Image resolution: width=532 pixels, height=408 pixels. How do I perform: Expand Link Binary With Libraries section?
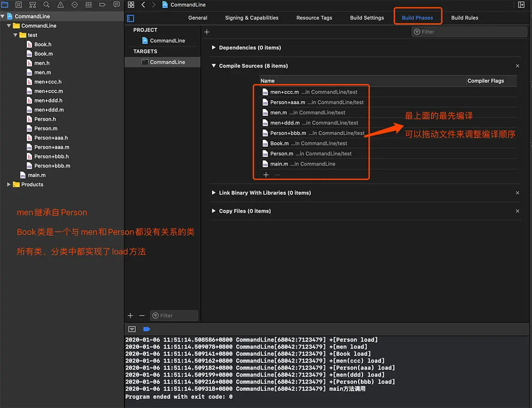(214, 193)
